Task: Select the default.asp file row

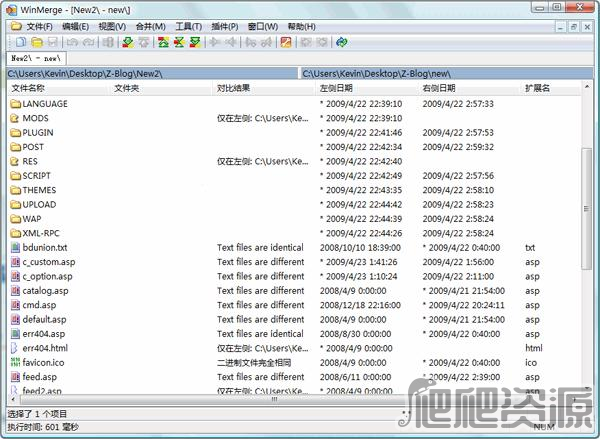Action: coord(293,319)
